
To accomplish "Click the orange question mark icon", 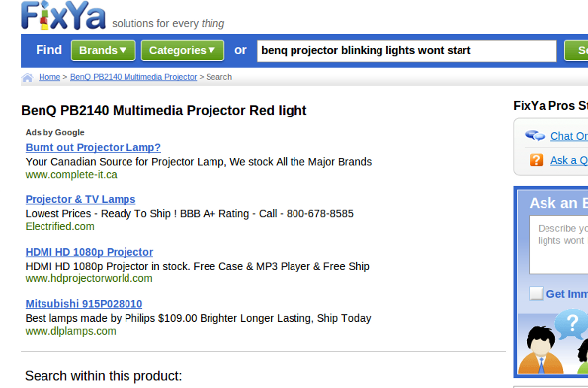I will point(537,160).
